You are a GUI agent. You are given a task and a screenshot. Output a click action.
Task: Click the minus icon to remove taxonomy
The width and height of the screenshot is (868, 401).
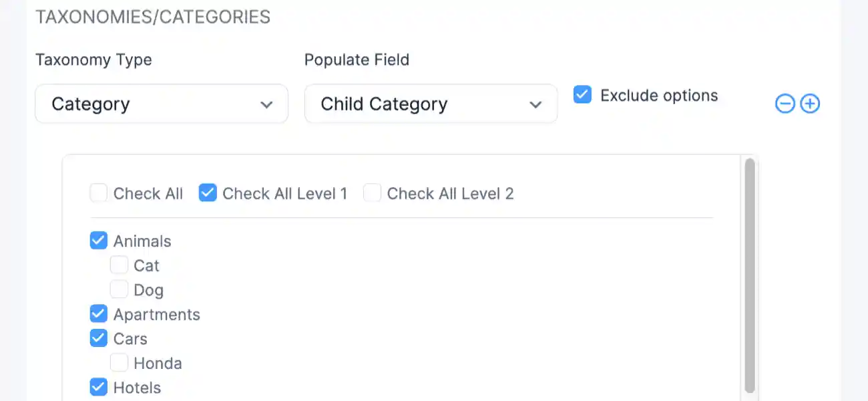pyautogui.click(x=785, y=104)
